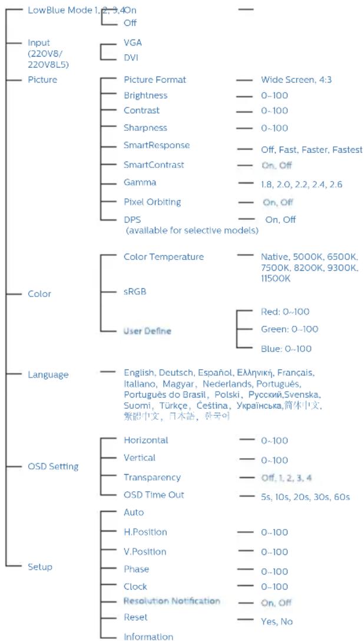Viewport: 364px width, 641px height.
Task: Click the Reset option
Action: [135, 617]
